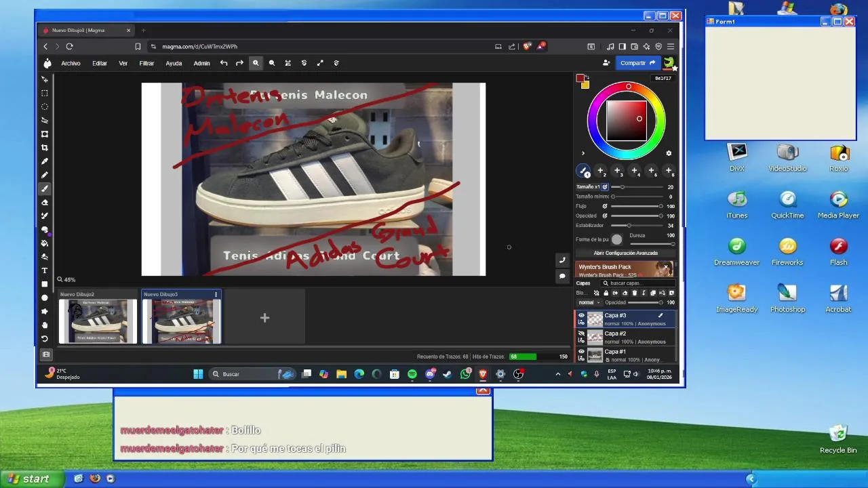Click the rotate view tool
868x488 pixels.
pos(45,339)
